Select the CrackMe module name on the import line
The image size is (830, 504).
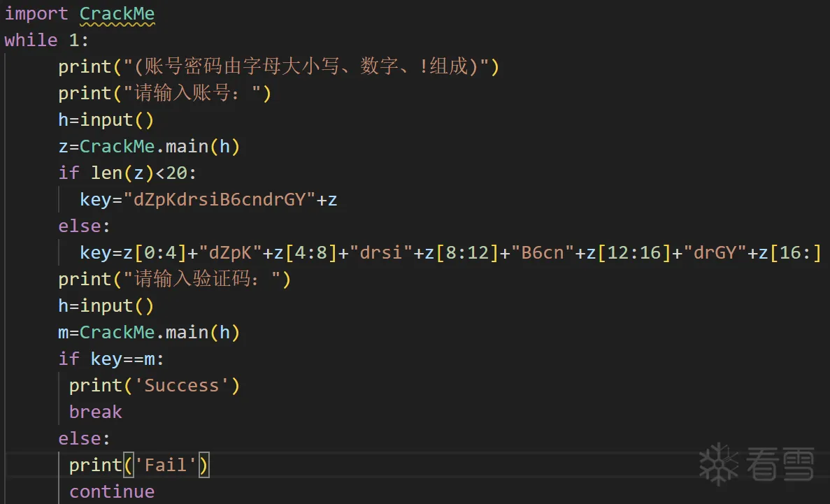point(117,13)
